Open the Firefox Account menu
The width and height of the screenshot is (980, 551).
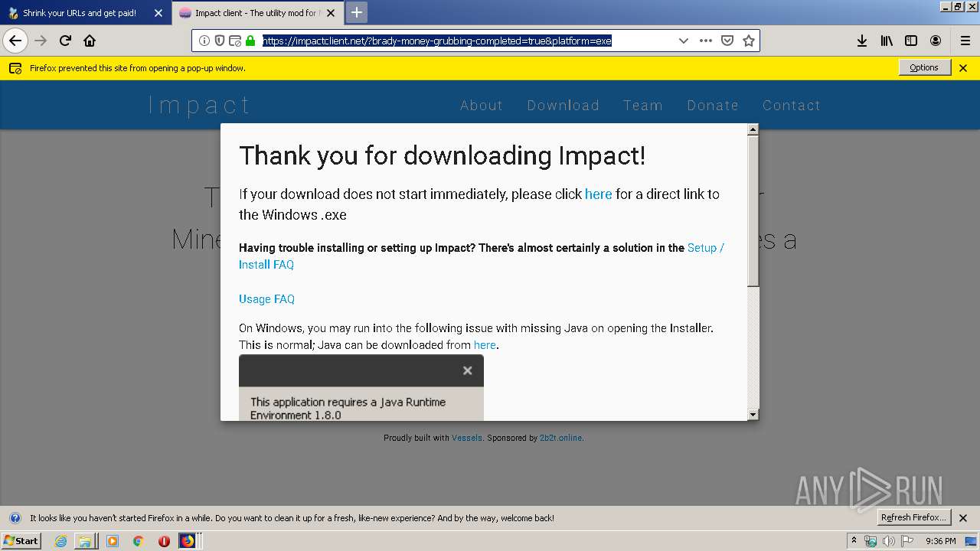[x=936, y=41]
